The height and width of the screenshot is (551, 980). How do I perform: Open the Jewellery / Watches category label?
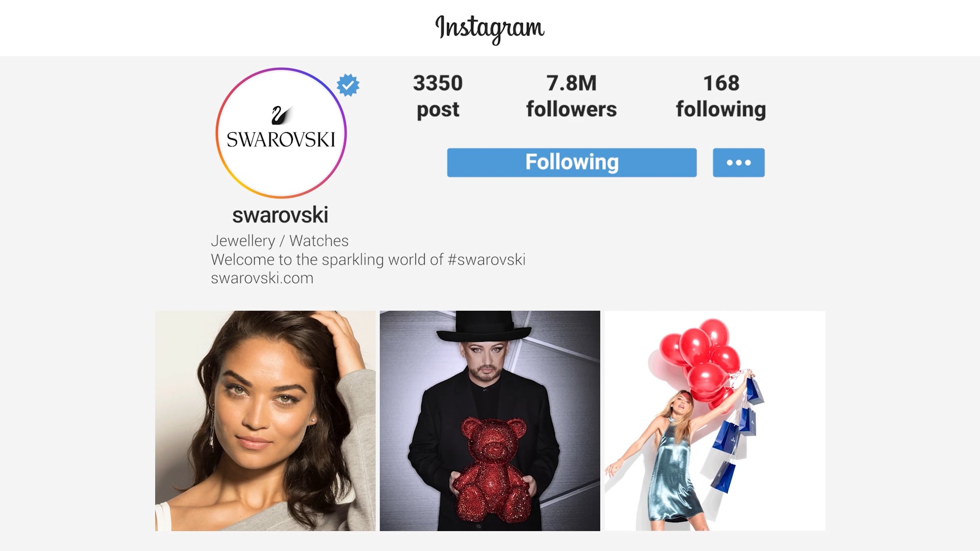(280, 241)
